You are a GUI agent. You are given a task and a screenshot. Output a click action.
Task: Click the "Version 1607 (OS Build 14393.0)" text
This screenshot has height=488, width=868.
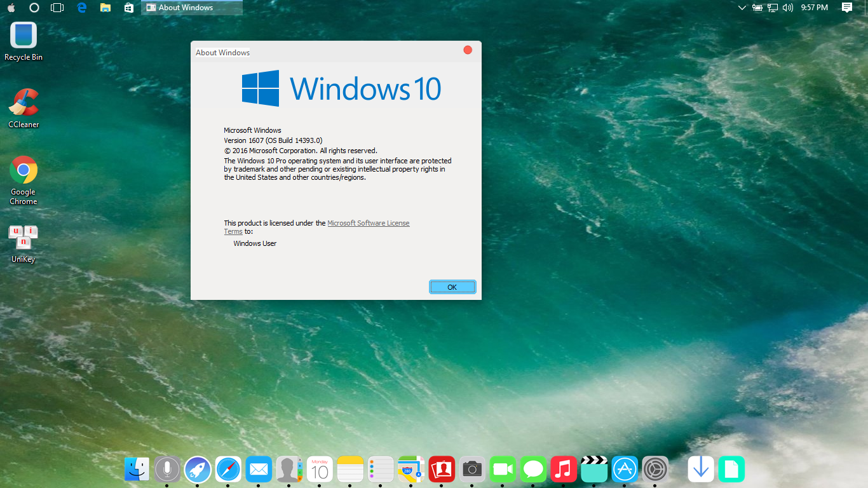273,140
